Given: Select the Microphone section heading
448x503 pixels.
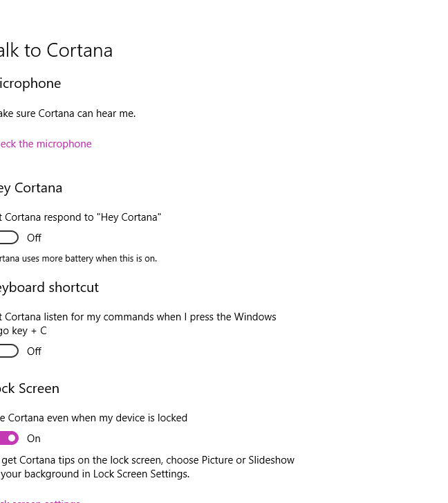Looking at the screenshot, I should (x=30, y=84).
